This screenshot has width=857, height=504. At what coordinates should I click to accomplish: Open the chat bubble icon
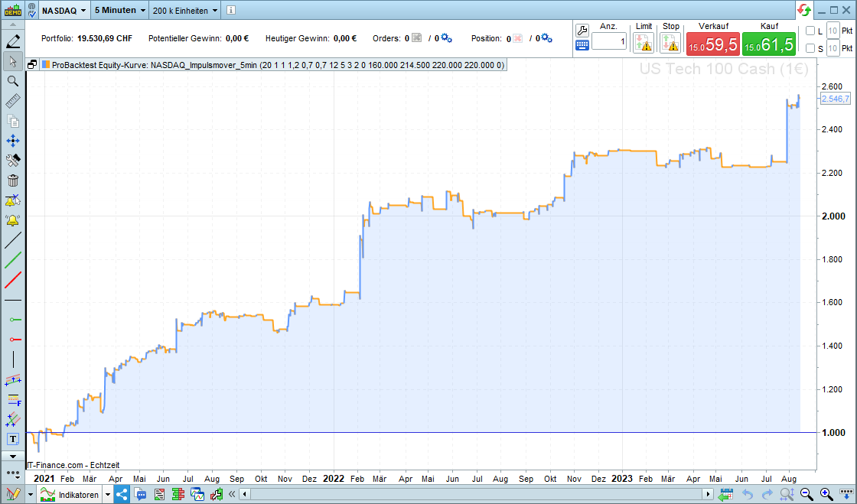141,495
